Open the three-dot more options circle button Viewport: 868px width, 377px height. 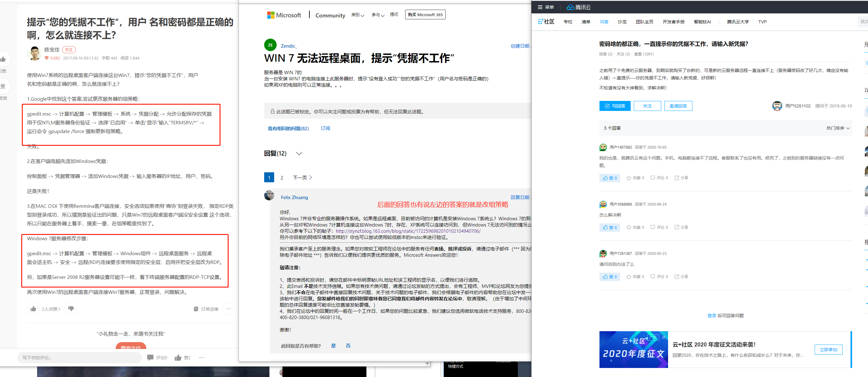228,309
